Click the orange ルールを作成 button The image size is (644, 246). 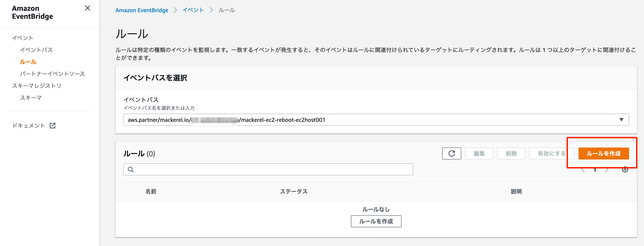click(604, 154)
